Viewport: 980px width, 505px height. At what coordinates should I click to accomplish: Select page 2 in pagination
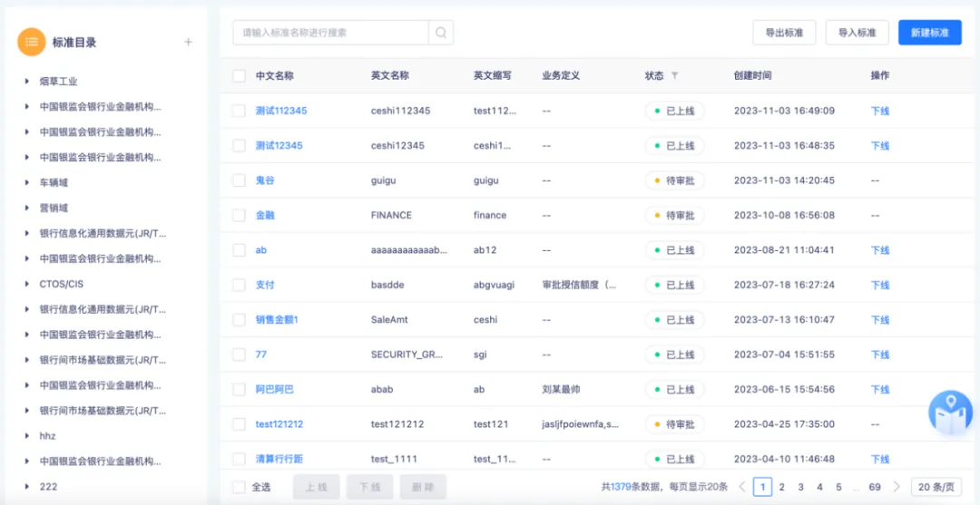(x=781, y=487)
